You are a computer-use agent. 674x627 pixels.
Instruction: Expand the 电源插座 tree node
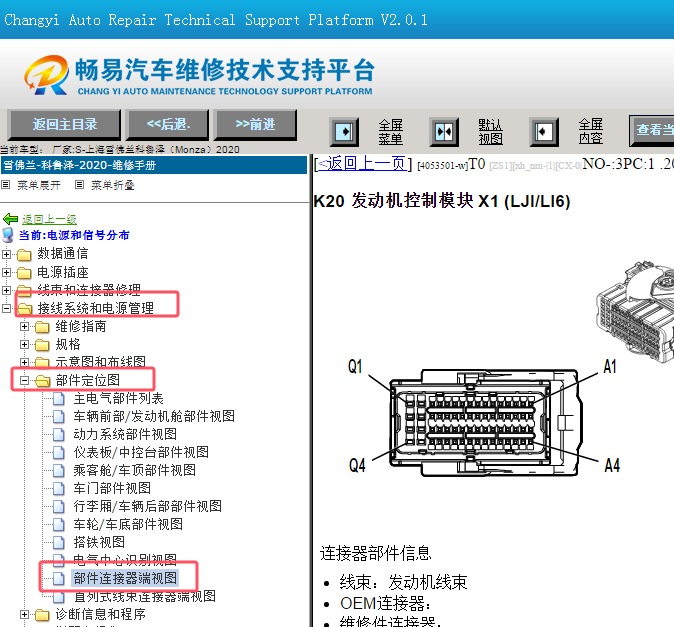point(6,272)
